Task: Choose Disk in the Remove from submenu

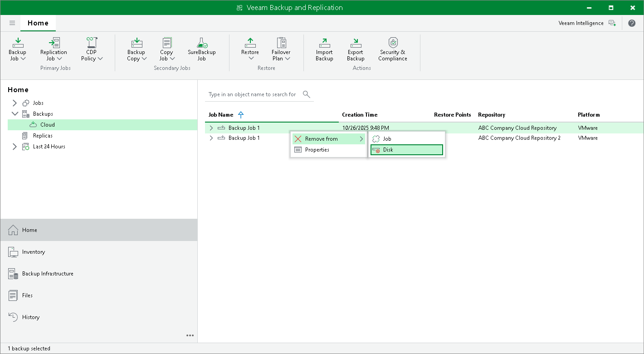Action: (407, 150)
